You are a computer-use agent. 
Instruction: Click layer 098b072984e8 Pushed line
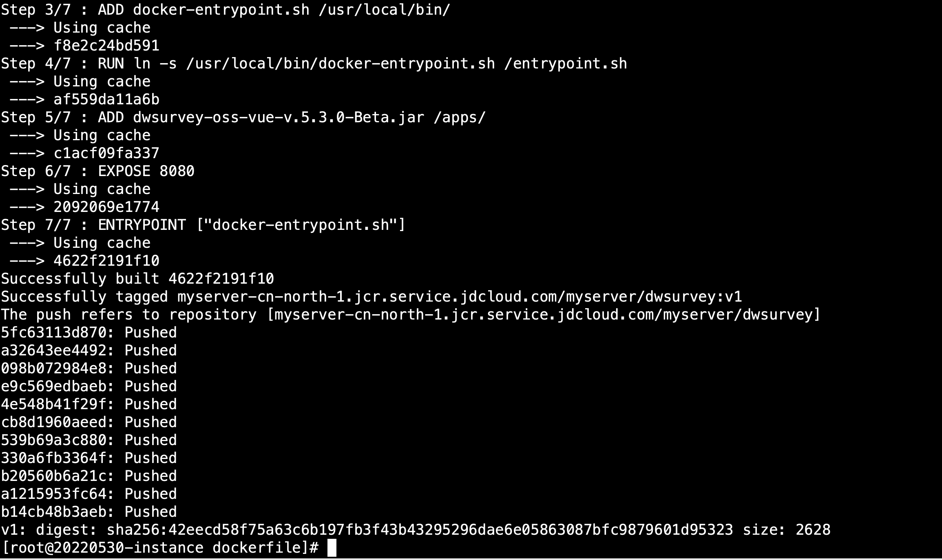[89, 368]
